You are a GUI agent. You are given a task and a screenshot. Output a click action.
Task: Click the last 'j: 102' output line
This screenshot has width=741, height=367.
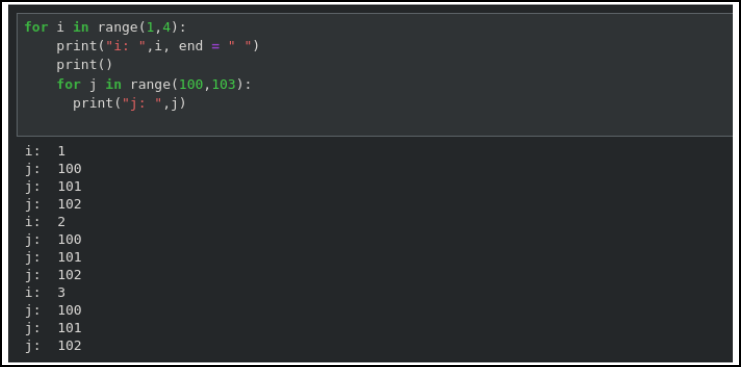(x=53, y=346)
